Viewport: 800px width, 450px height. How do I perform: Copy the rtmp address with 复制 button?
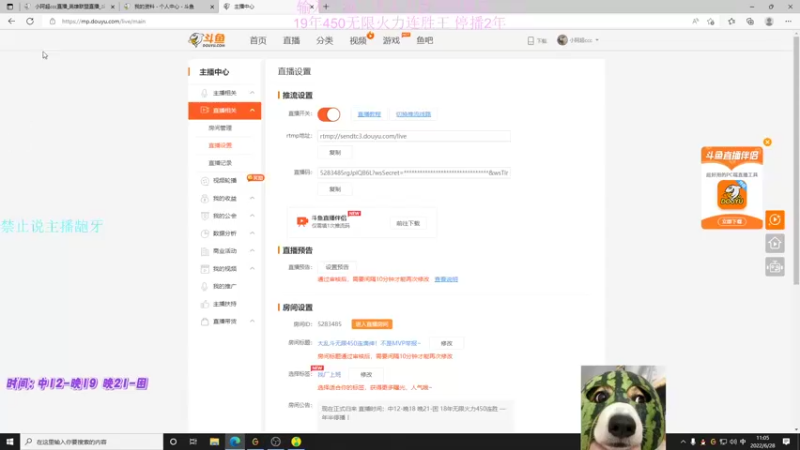click(335, 153)
